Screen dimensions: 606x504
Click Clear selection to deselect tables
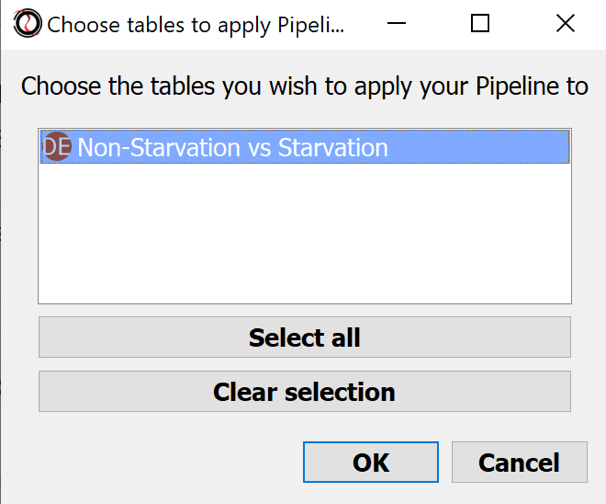click(304, 391)
